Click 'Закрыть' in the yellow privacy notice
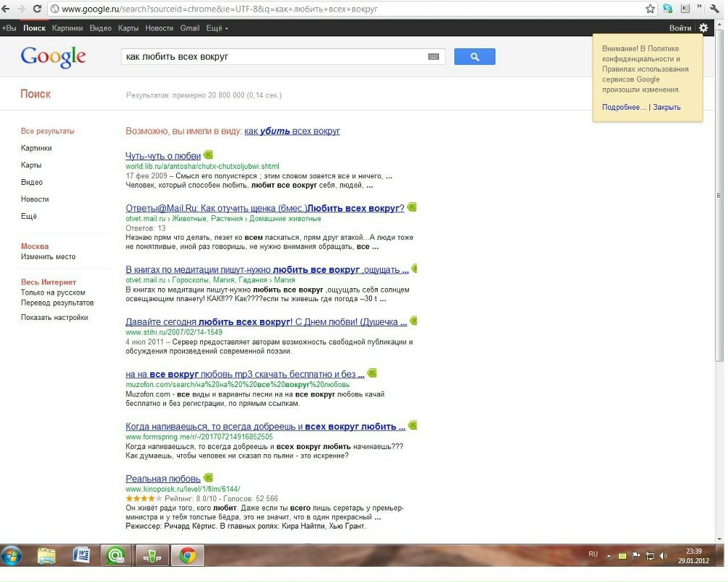The image size is (728, 582). coord(667,107)
